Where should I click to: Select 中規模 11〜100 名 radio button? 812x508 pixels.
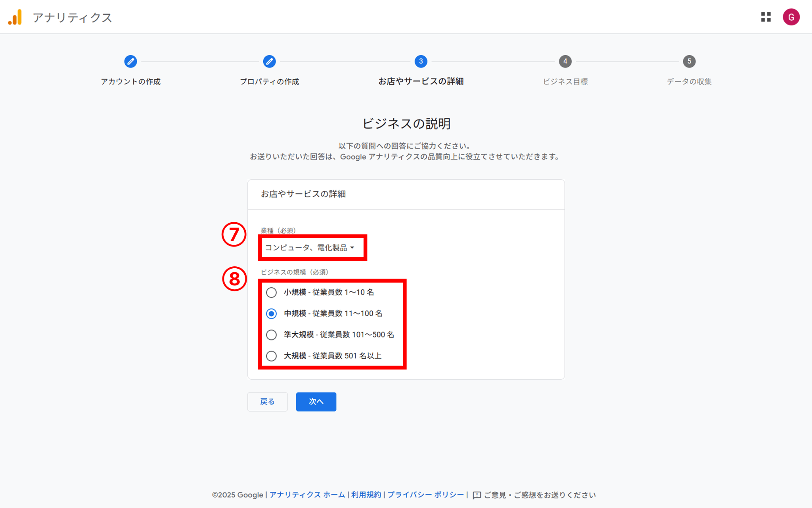[271, 314]
